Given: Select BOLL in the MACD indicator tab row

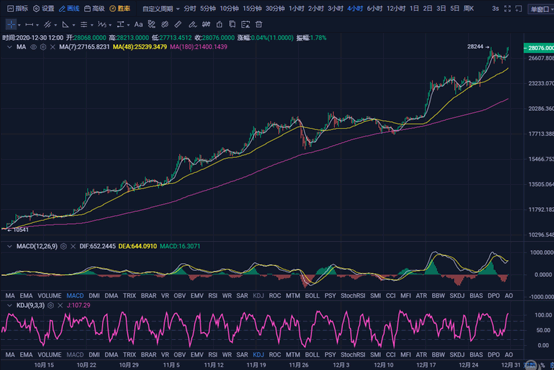Looking at the screenshot, I should point(312,295).
